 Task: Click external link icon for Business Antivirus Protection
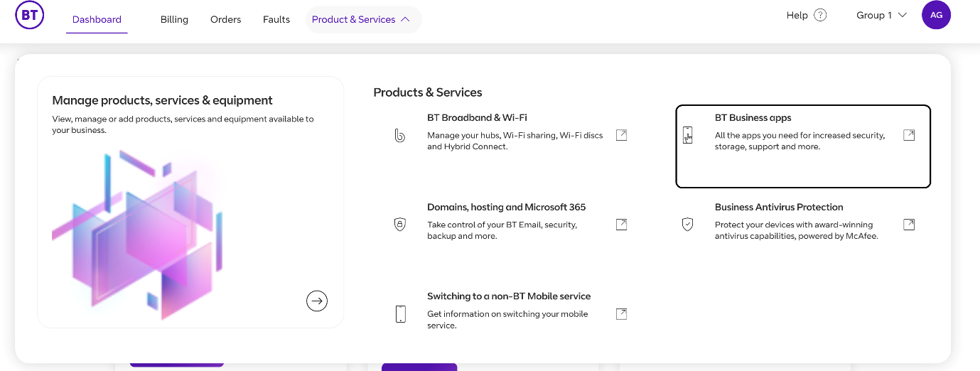tap(909, 225)
